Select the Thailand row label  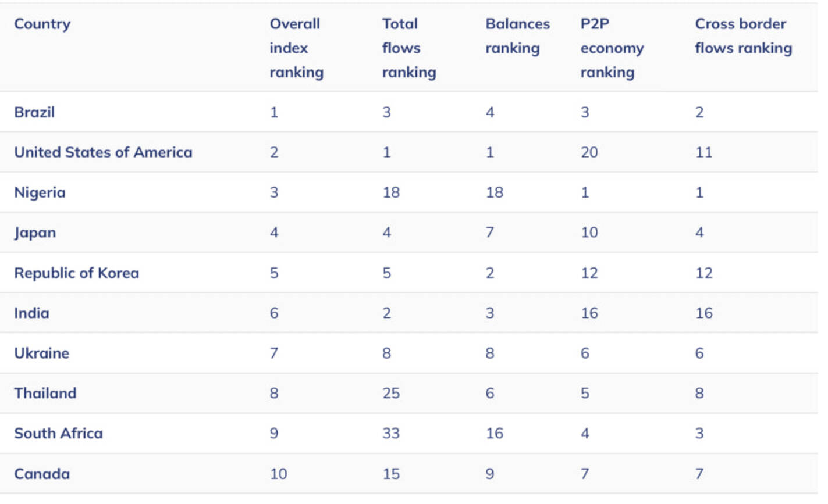click(x=45, y=394)
